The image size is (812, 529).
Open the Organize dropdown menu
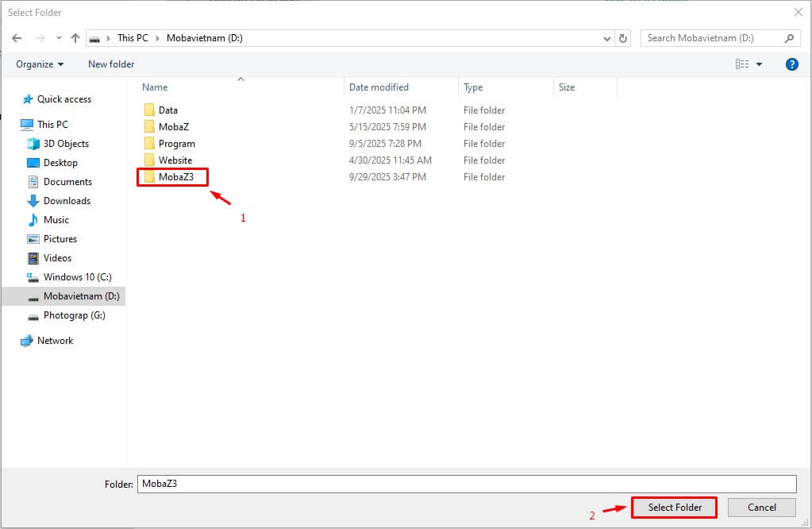click(x=40, y=64)
